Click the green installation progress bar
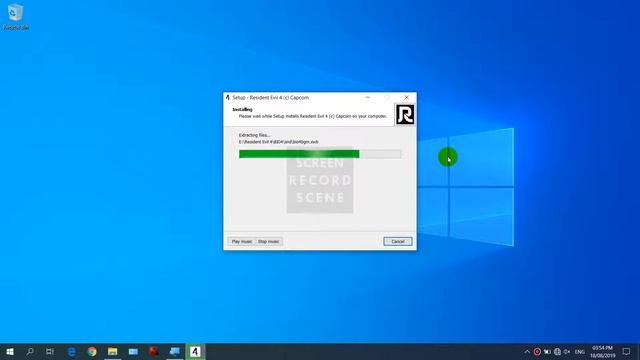 (x=320, y=154)
